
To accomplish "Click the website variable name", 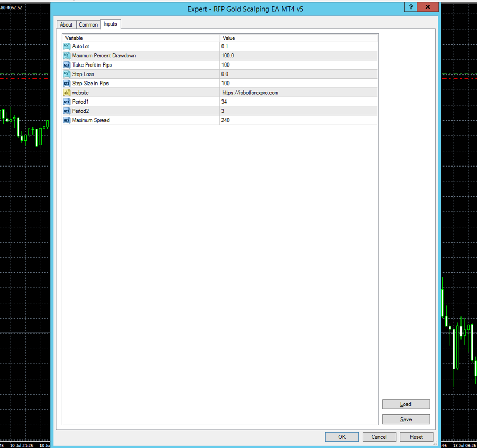I will pos(80,93).
